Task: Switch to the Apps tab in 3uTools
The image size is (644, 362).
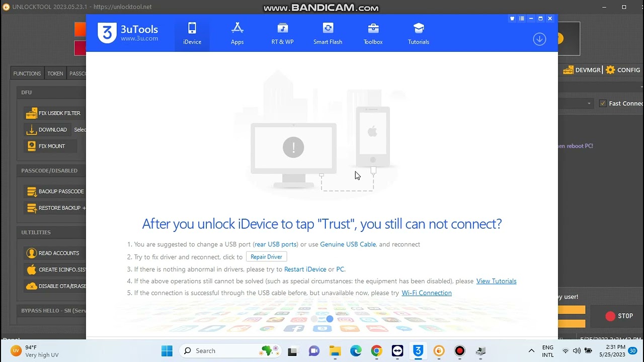Action: click(x=237, y=33)
